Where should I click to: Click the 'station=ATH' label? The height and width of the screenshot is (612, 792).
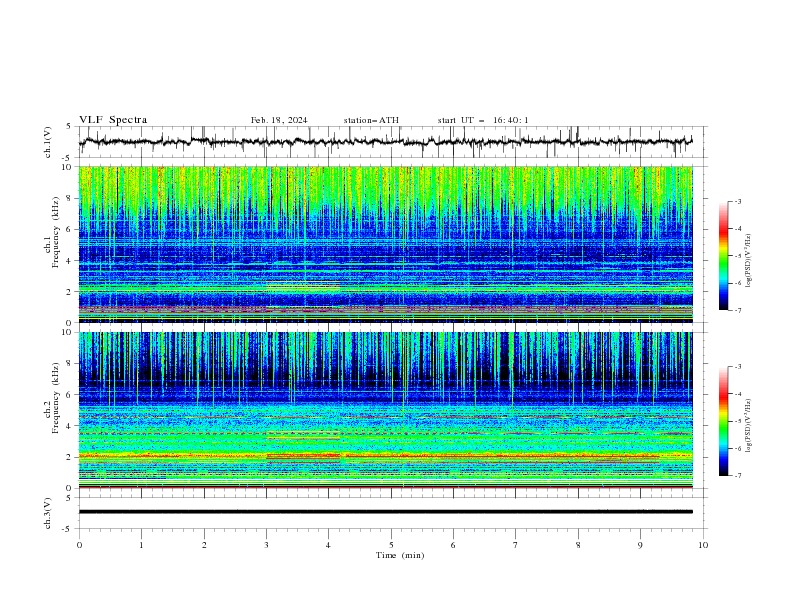click(371, 120)
